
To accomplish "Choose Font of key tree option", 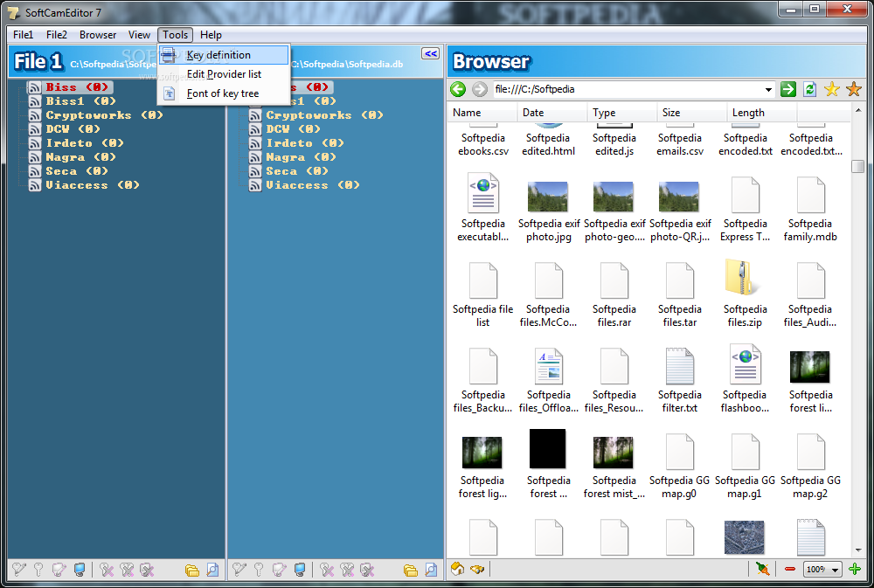I will (x=224, y=93).
